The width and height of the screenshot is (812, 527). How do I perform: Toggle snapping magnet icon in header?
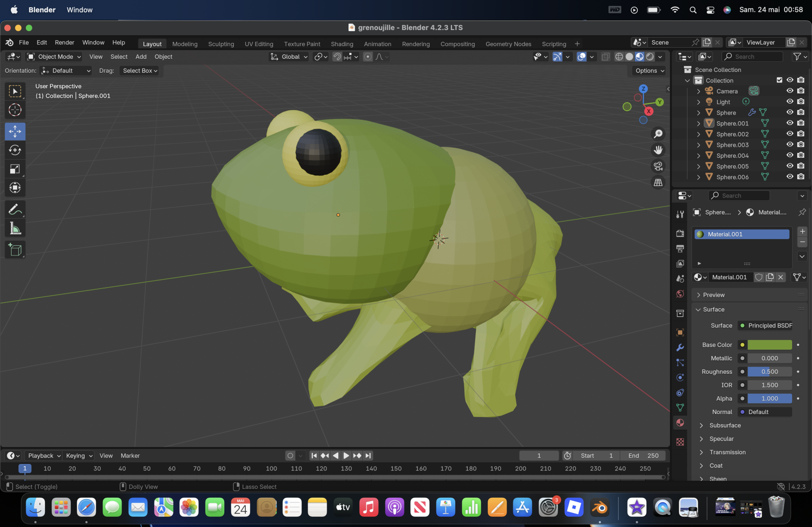click(x=337, y=57)
